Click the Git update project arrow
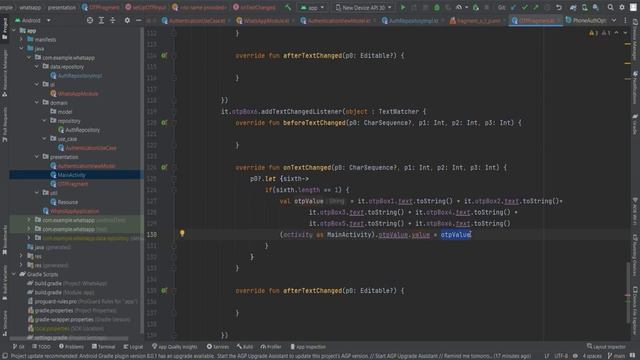 513,7
